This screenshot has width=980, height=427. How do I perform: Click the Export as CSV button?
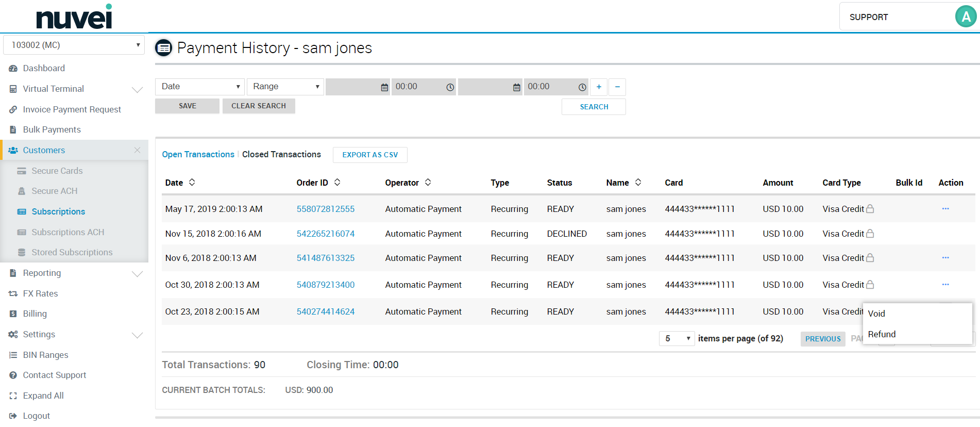370,155
